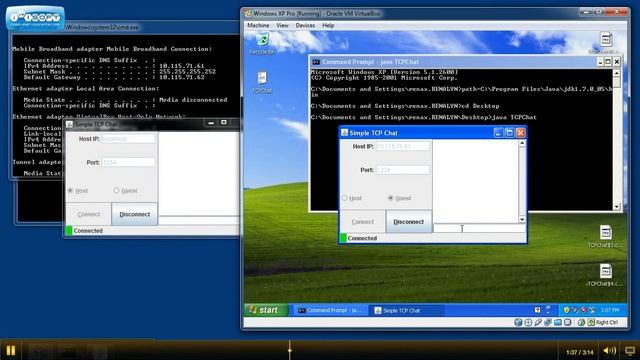Switch to Command Prompt taskbar button in XP
The width and height of the screenshot is (640, 360).
point(330,310)
